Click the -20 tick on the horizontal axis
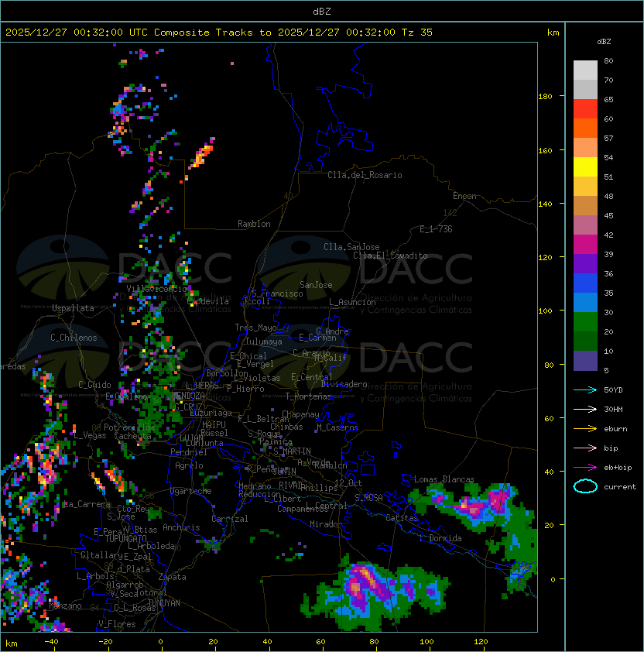 tap(105, 642)
